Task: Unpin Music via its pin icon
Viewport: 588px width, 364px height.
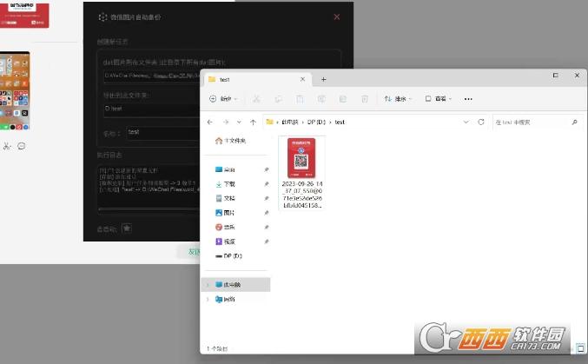Action: 267,227
